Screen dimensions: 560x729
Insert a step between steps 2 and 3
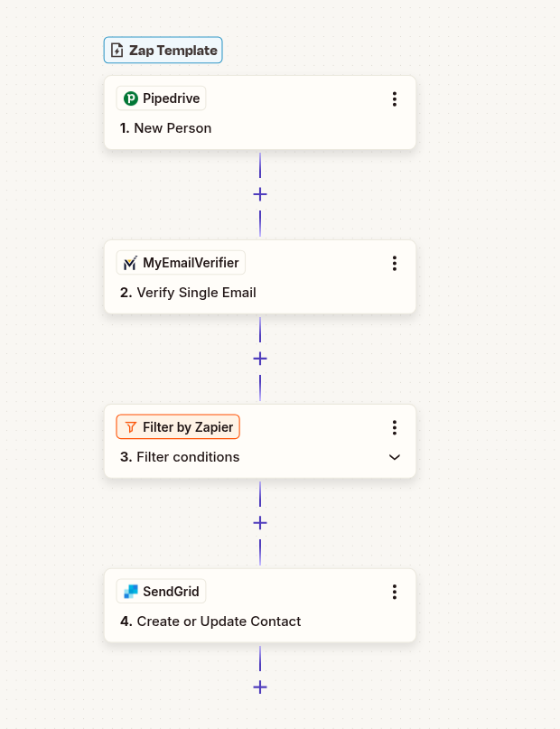260,358
